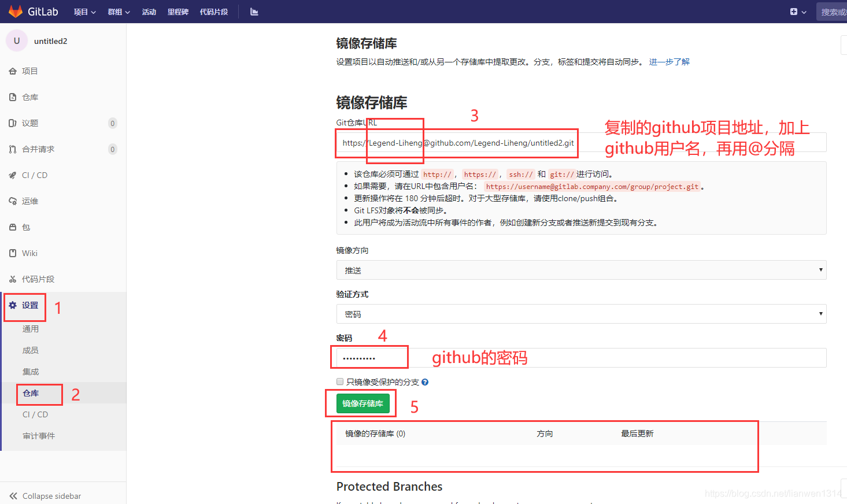The height and width of the screenshot is (504, 847).
Task: Open the 验证方式 authentication dropdown
Action: (581, 313)
